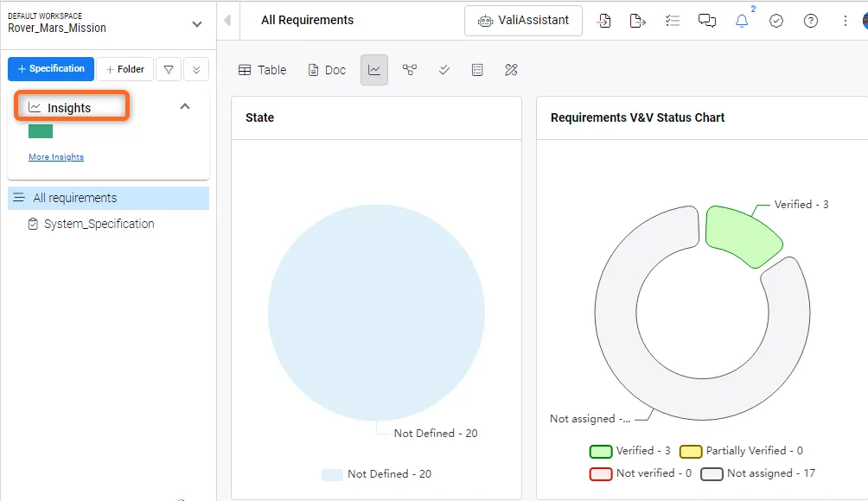The width and height of the screenshot is (868, 501).
Task: Add a new Specification
Action: (51, 69)
